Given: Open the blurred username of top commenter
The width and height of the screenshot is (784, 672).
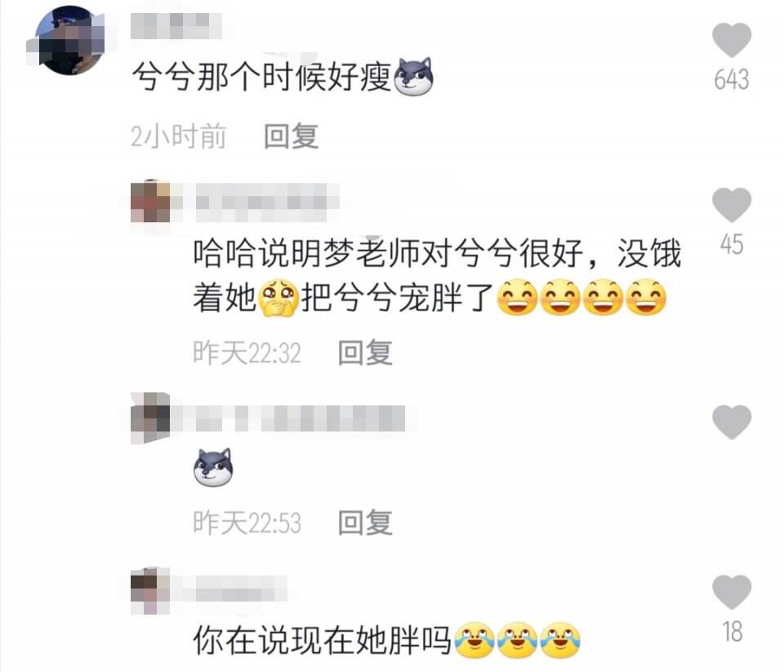Looking at the screenshot, I should (x=176, y=25).
